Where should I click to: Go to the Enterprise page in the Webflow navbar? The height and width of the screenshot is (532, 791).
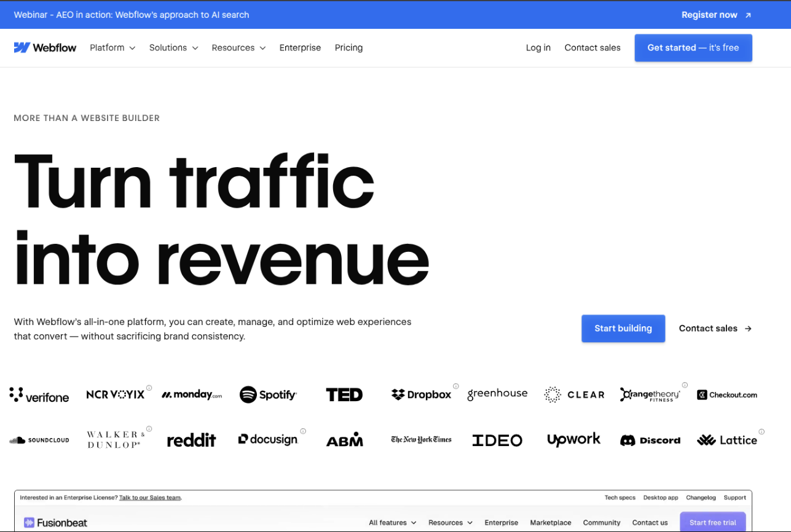(300, 48)
